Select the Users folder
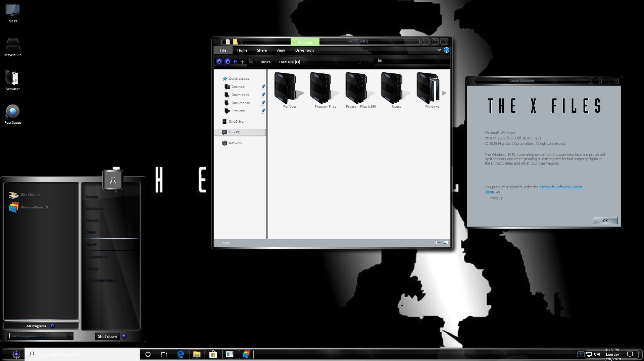 (x=396, y=90)
